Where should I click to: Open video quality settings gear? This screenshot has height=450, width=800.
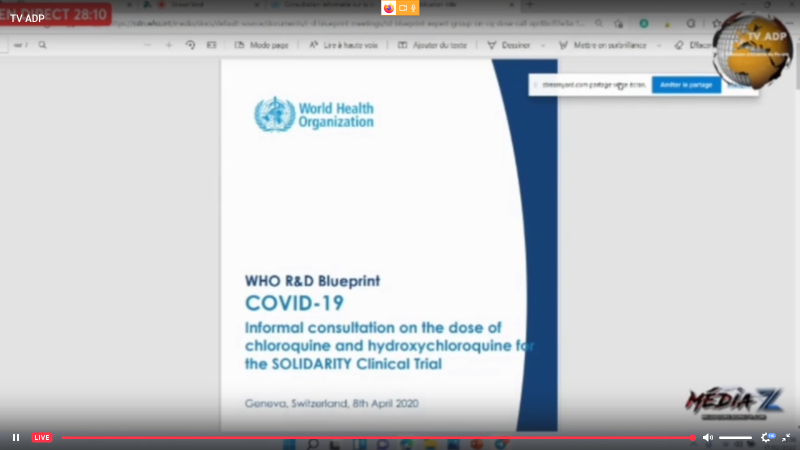[x=766, y=437]
